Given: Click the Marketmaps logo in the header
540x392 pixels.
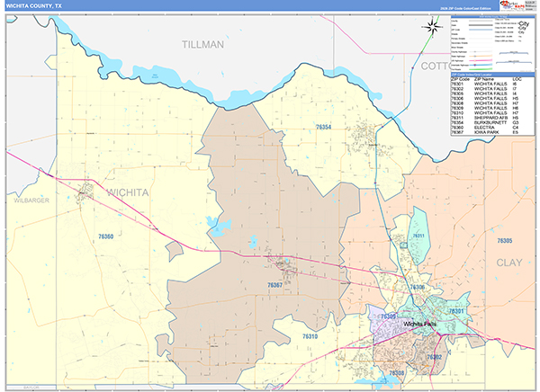Looking at the screenshot, I should (x=513, y=5).
